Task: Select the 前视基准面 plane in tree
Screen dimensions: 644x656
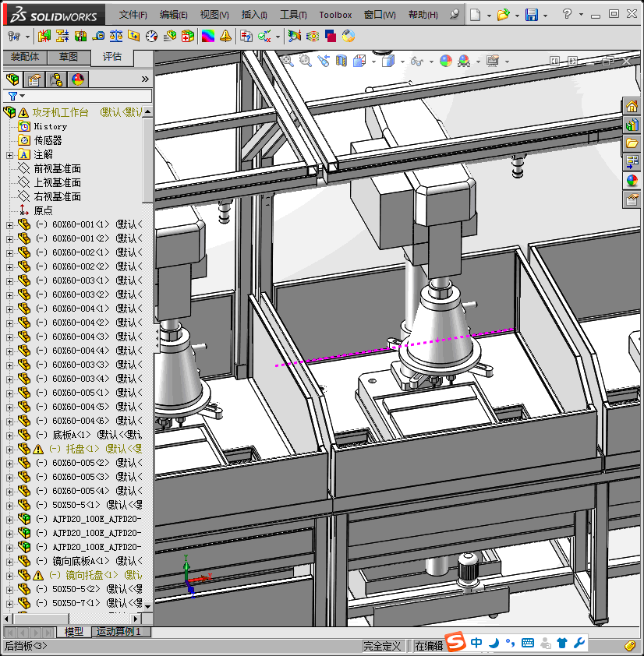Action: point(57,168)
